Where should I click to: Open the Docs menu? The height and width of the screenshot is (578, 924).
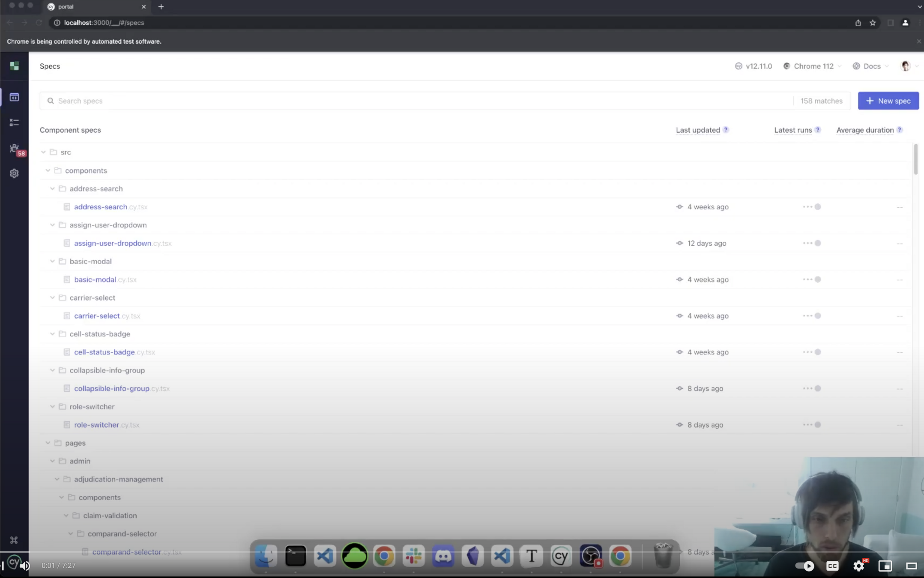[871, 66]
